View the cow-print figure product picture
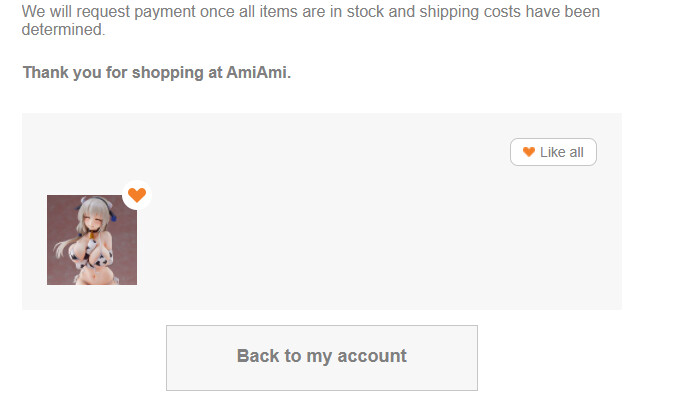The height and width of the screenshot is (412, 679). click(x=92, y=240)
